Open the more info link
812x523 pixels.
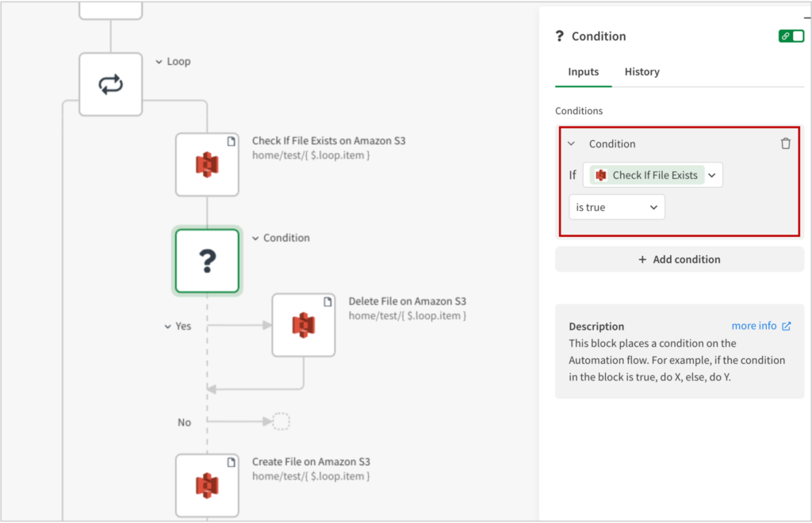[753, 326]
